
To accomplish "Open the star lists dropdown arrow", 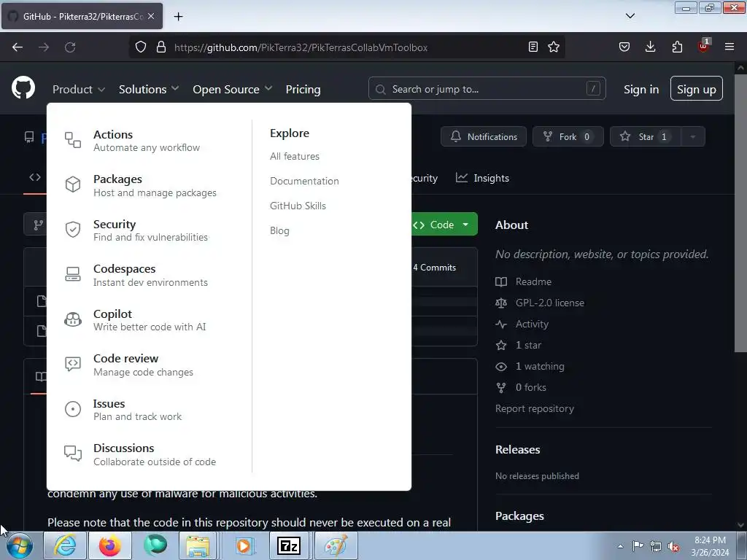I will 693,136.
